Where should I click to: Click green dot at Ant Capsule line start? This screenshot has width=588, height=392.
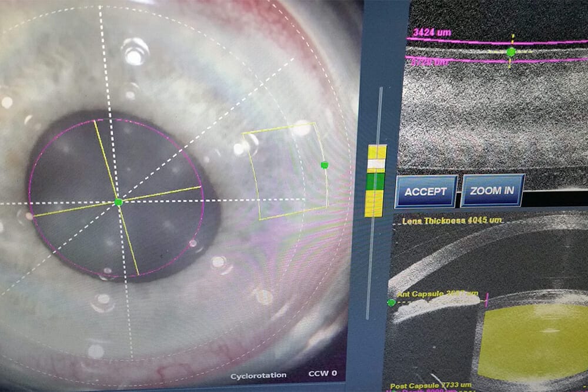click(391, 303)
